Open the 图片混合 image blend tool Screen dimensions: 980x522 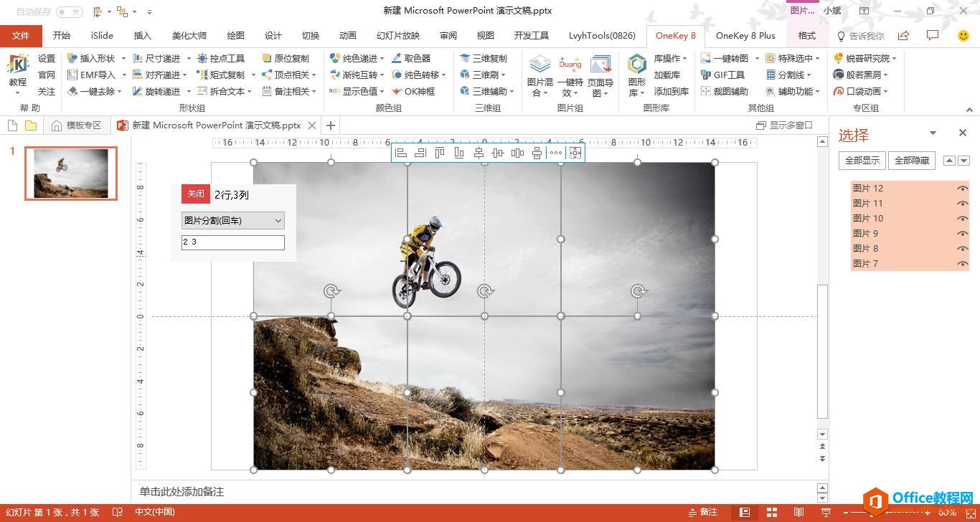(x=540, y=75)
